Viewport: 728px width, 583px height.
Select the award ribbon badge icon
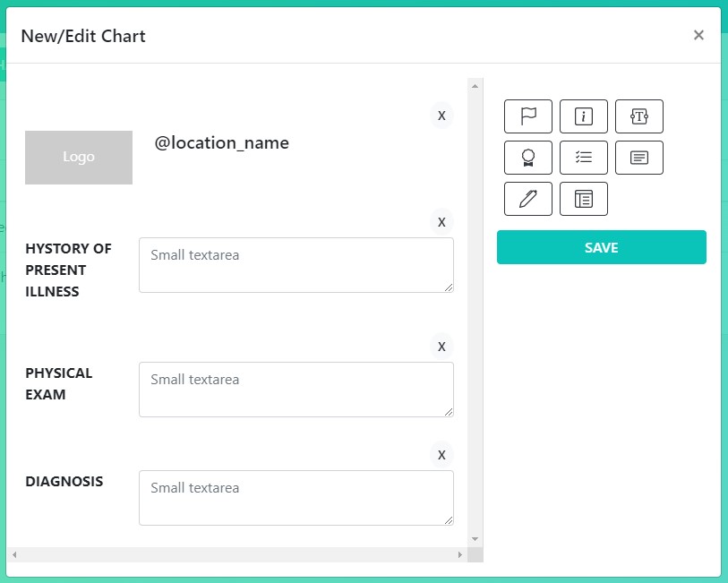(528, 158)
